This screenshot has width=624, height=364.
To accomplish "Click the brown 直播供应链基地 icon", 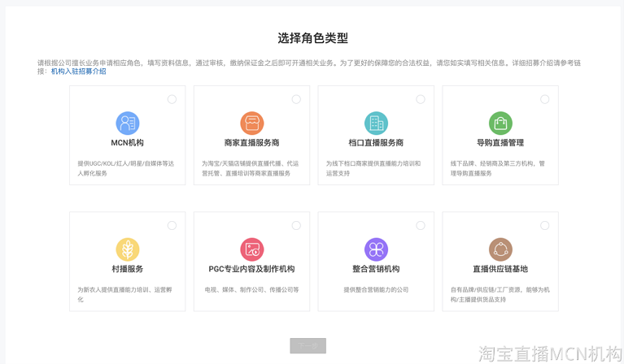I will pyautogui.click(x=500, y=249).
